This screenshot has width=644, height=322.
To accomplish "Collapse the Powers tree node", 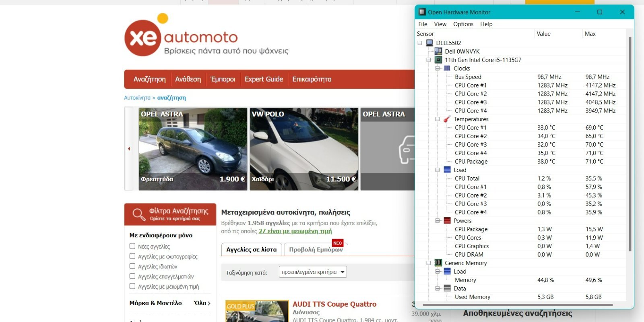I will (438, 220).
